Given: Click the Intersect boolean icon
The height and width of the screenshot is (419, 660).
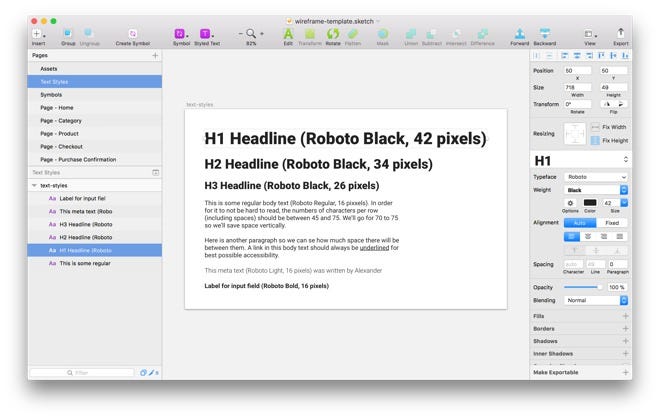Looking at the screenshot, I should pos(456,33).
